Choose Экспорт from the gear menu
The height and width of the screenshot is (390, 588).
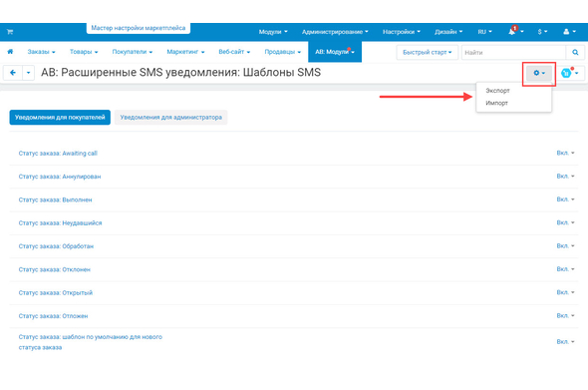(497, 91)
